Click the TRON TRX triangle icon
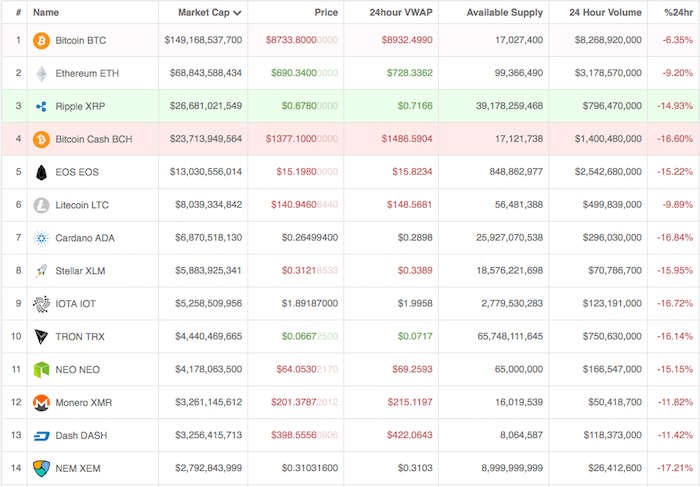Image resolution: width=700 pixels, height=487 pixels. pos(41,337)
